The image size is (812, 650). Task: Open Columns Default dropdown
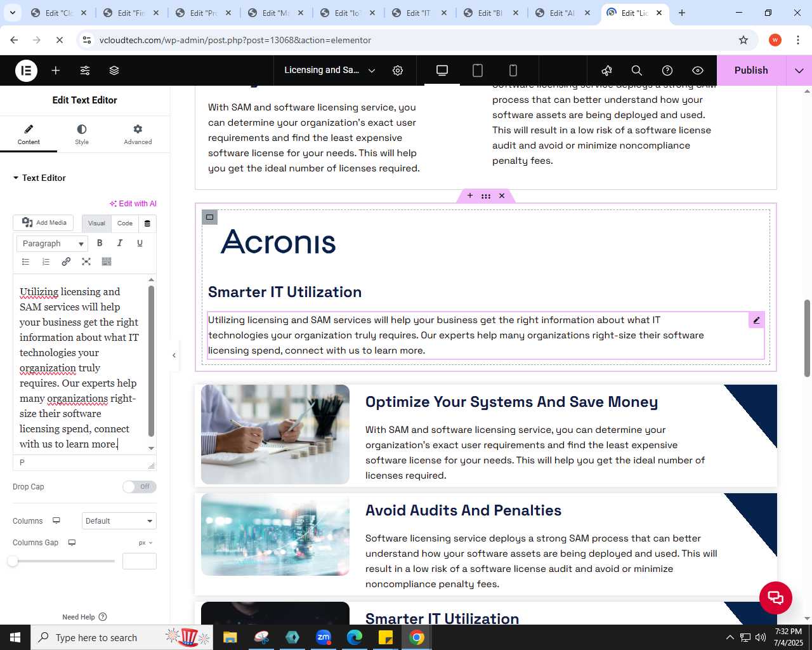point(119,521)
